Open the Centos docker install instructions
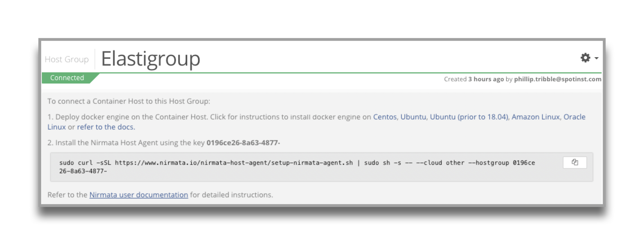The image size is (644, 245). [384, 117]
